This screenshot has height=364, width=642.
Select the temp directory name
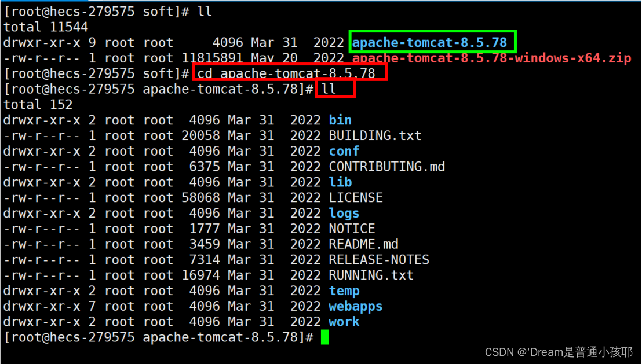[344, 291]
